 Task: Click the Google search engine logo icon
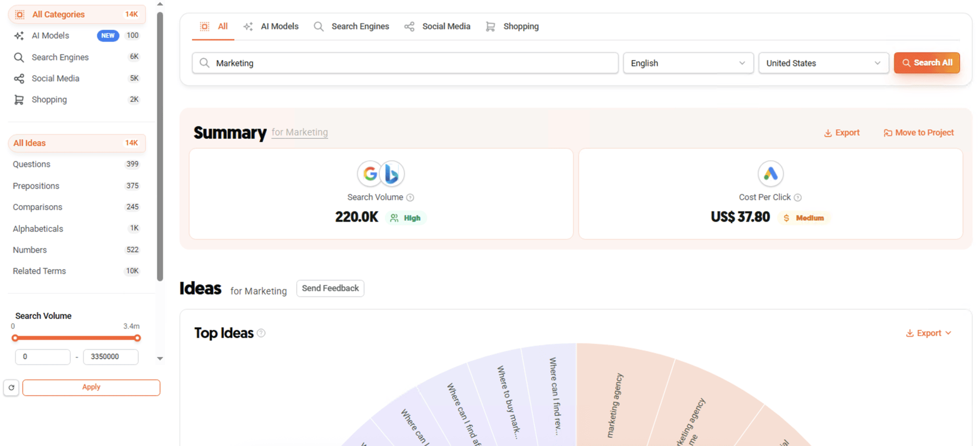point(370,174)
